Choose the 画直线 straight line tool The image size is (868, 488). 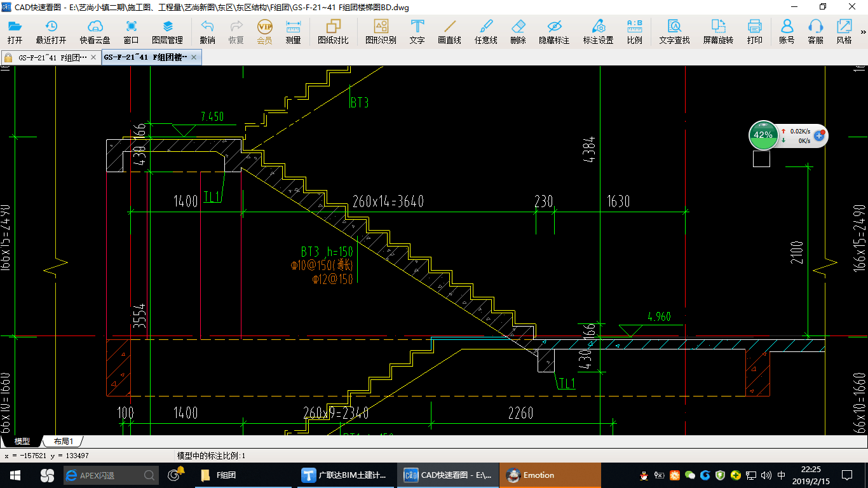click(449, 32)
